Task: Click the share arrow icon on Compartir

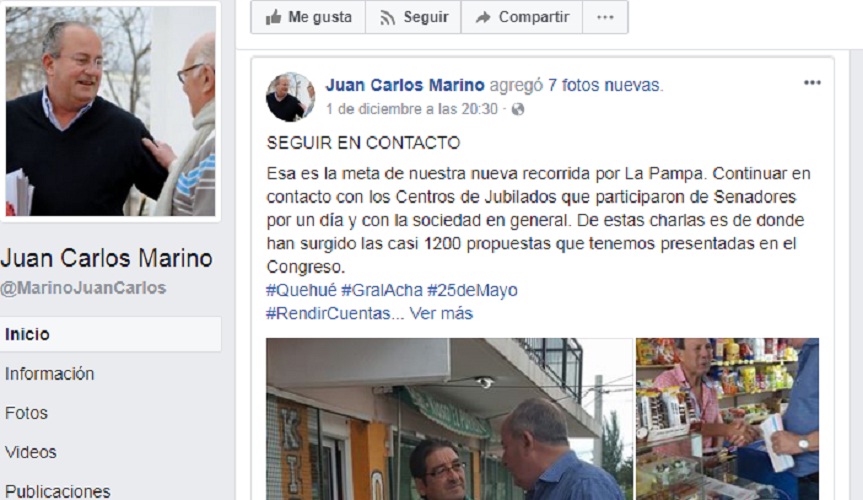Action: pos(483,18)
